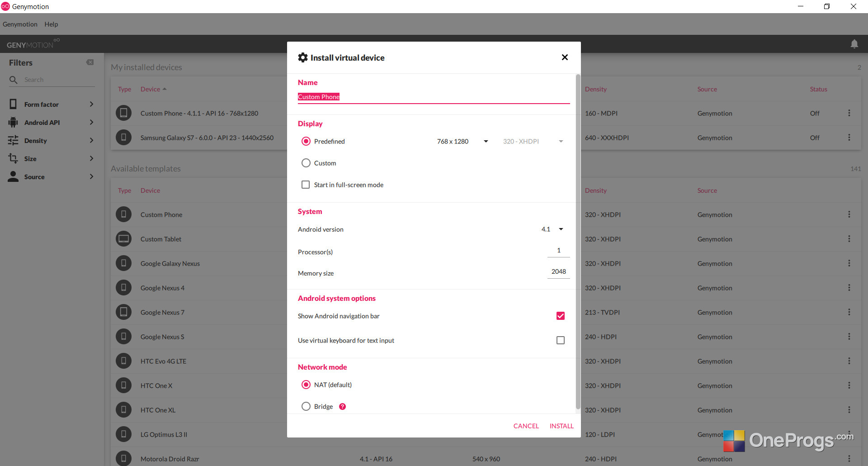
Task: Click the Google Nexus 4 phone icon
Action: tap(123, 287)
